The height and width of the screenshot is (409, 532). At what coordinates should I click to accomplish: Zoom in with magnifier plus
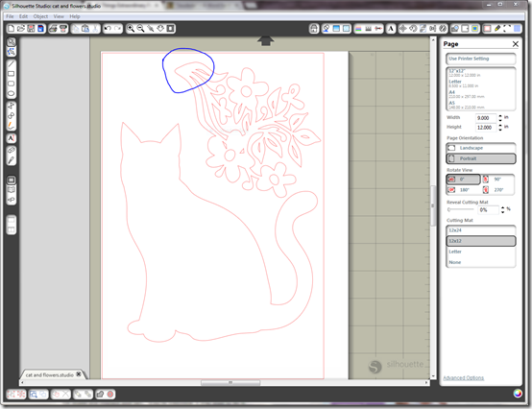coord(131,29)
